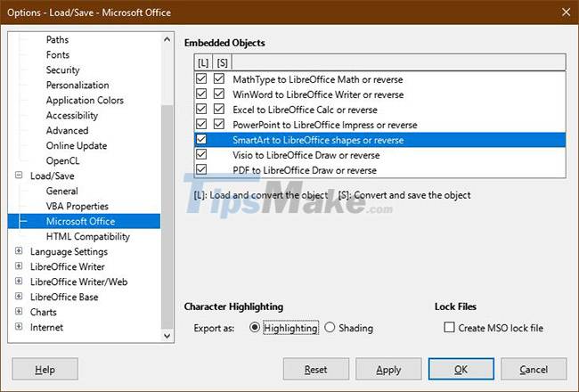Select Language Settings label
579x392 pixels.
click(69, 251)
